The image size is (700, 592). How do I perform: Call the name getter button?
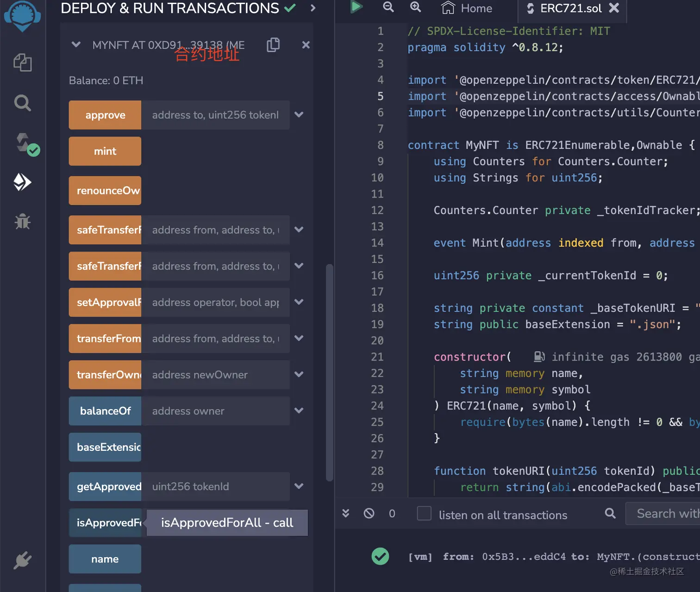coord(105,559)
